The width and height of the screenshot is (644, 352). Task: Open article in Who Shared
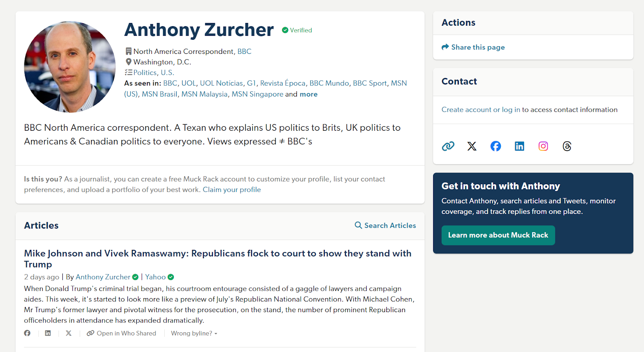122,333
